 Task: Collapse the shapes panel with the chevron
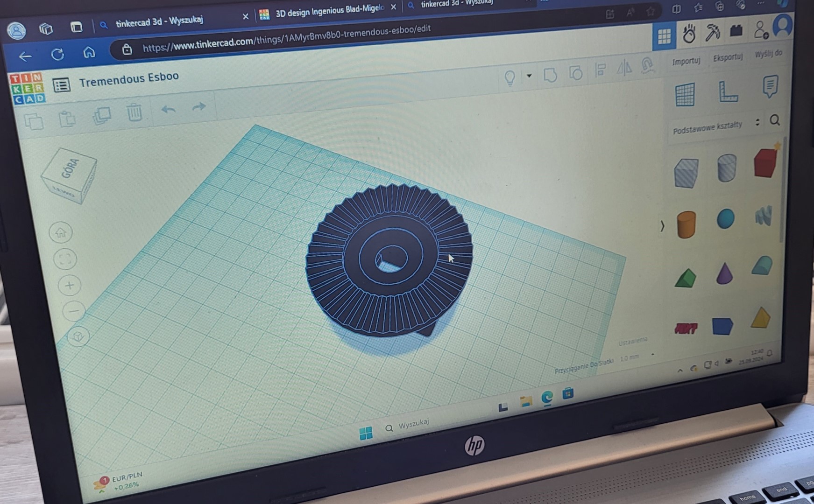[662, 226]
